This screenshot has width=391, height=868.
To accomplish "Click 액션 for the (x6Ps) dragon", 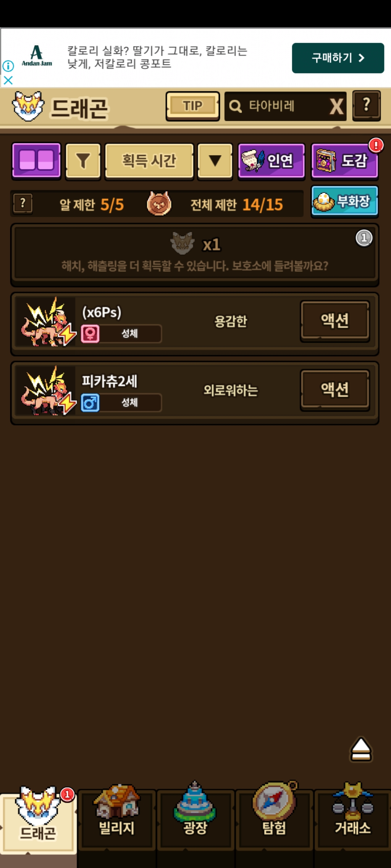I will tap(335, 321).
